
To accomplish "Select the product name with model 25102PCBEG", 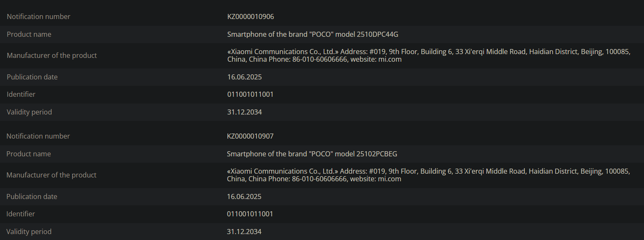I will pos(312,154).
